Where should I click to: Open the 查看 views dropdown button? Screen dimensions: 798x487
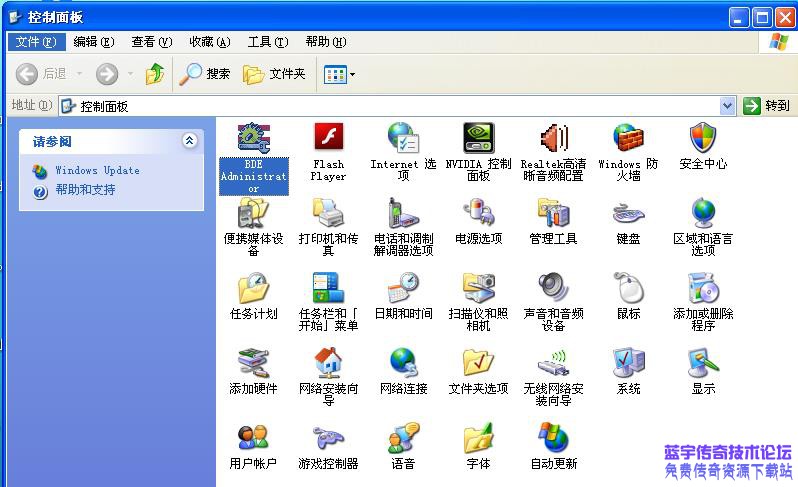pos(340,74)
